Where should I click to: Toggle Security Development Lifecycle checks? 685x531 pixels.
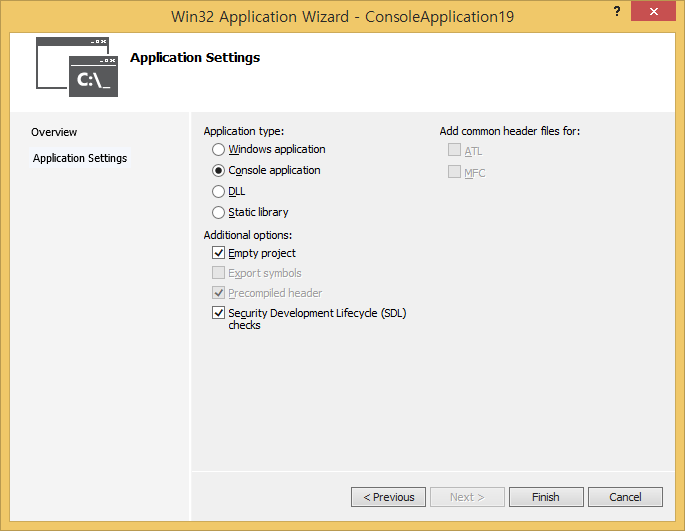coord(219,313)
